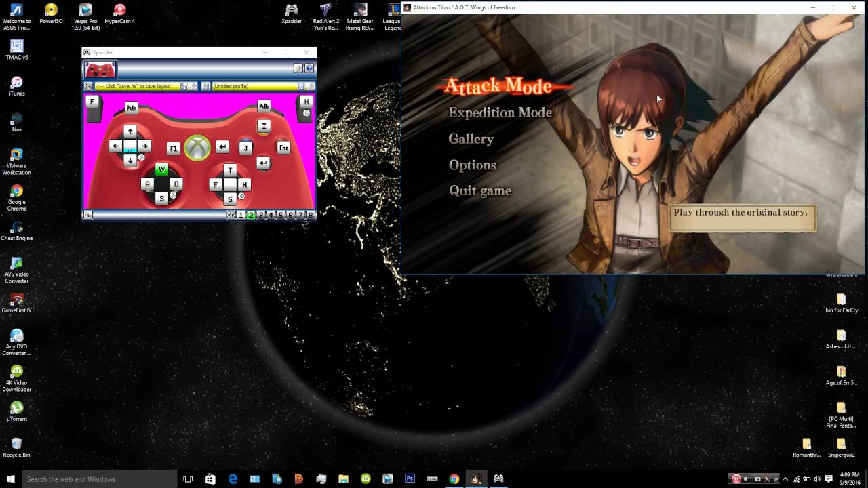
Task: Click the profile icon before Untitled profile
Action: [x=205, y=86]
